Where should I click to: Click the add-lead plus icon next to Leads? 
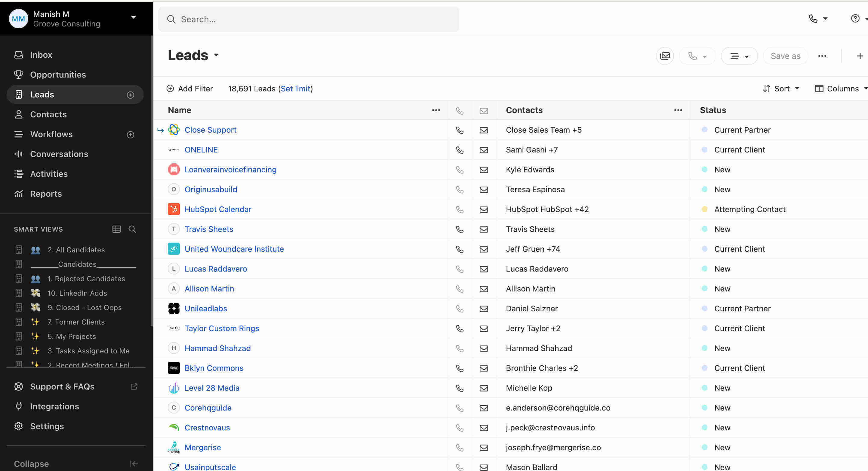pyautogui.click(x=131, y=95)
